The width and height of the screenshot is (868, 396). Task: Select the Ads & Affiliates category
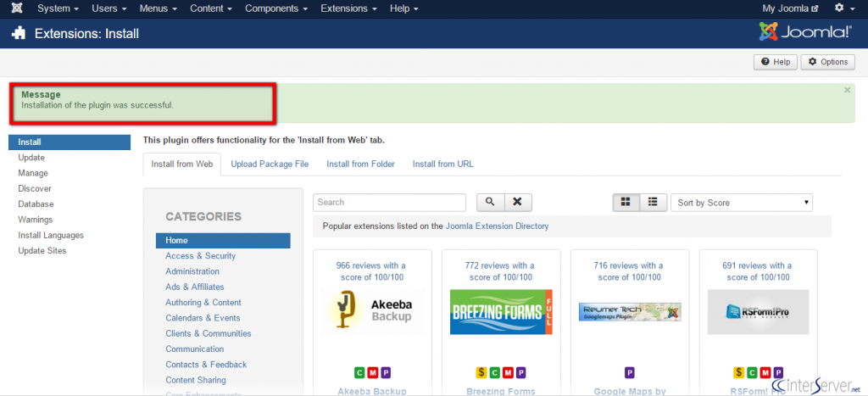(195, 287)
